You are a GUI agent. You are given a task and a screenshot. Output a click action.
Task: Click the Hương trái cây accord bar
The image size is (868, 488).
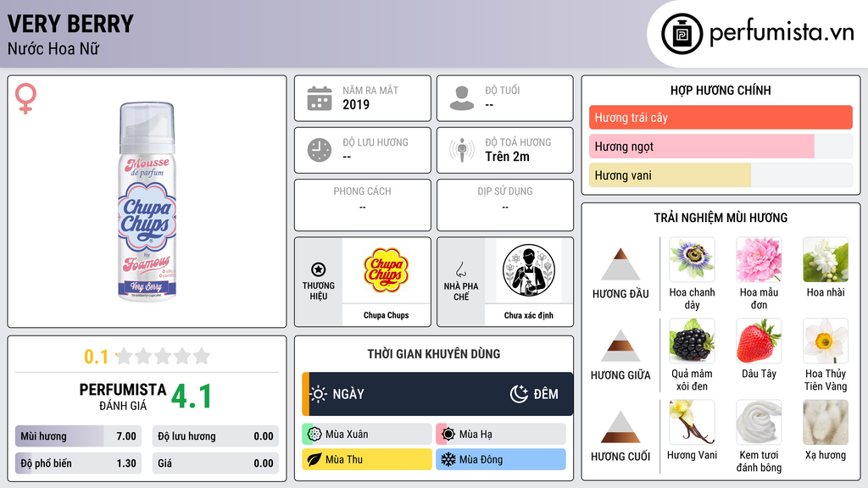click(721, 117)
